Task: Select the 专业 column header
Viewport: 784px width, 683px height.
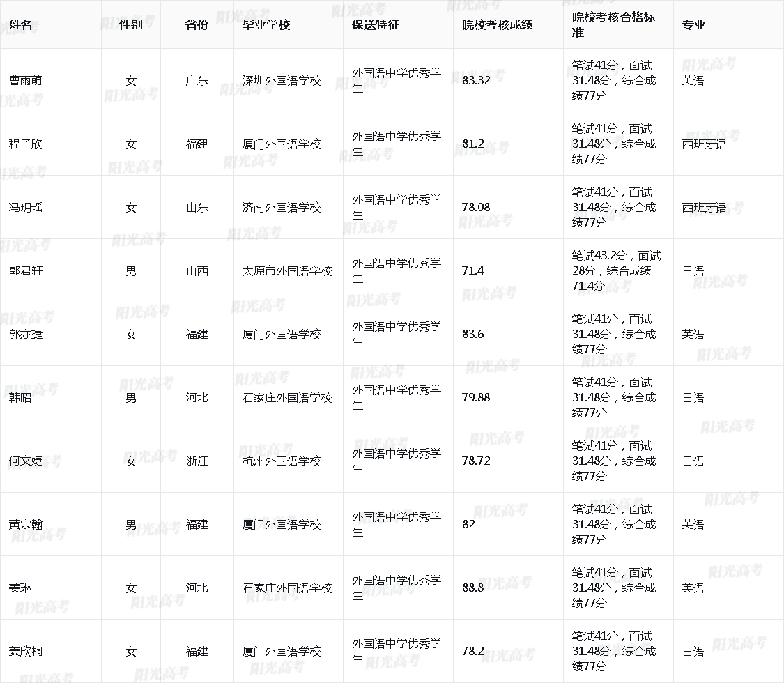Action: click(694, 25)
